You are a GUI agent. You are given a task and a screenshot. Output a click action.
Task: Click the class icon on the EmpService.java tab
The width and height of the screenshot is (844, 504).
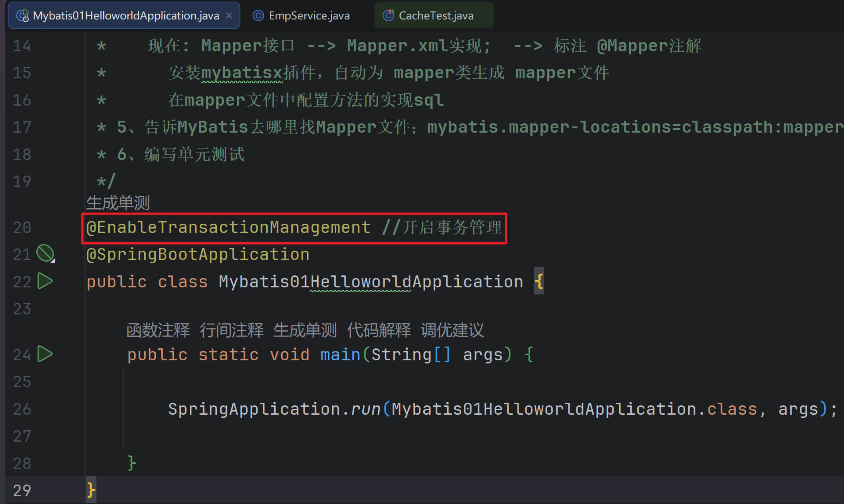pos(258,16)
